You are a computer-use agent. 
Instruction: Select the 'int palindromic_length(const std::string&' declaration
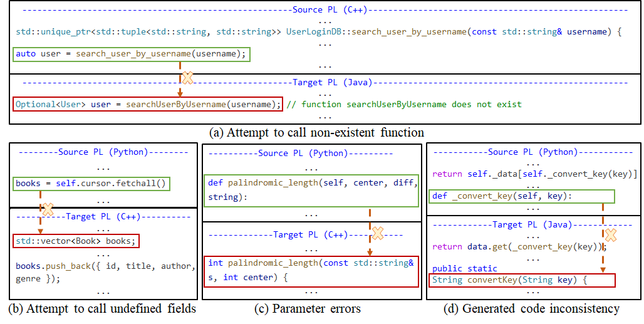click(x=311, y=271)
